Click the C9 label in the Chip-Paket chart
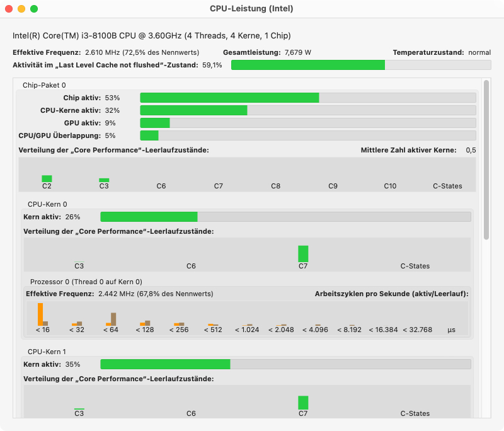The height and width of the screenshot is (431, 504). click(333, 186)
